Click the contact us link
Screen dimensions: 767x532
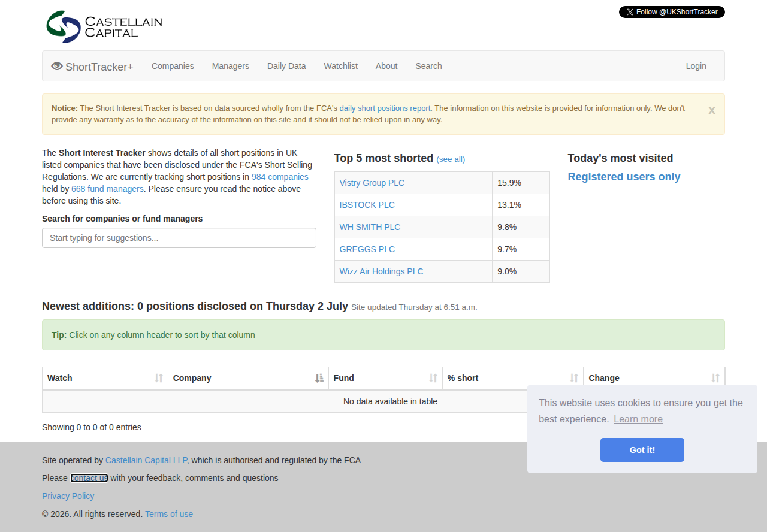point(89,478)
